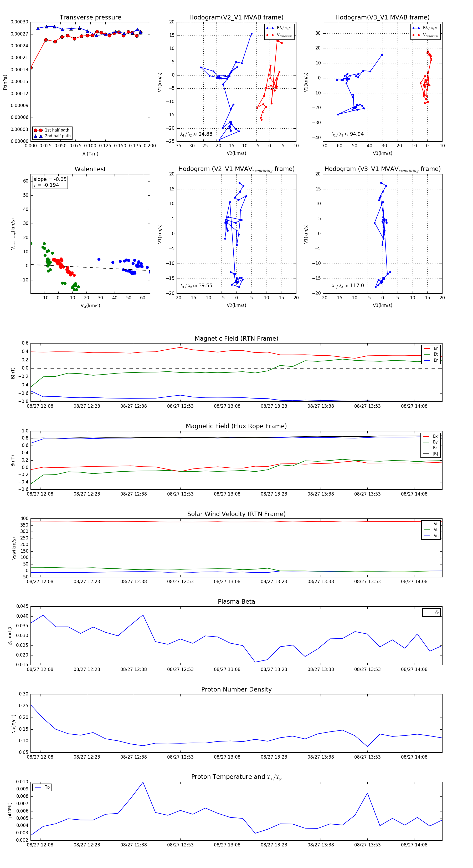The height and width of the screenshot is (868, 473).
Task: Click the V3_V1 MVAV remaining frame hodogram title
Action: (382, 169)
